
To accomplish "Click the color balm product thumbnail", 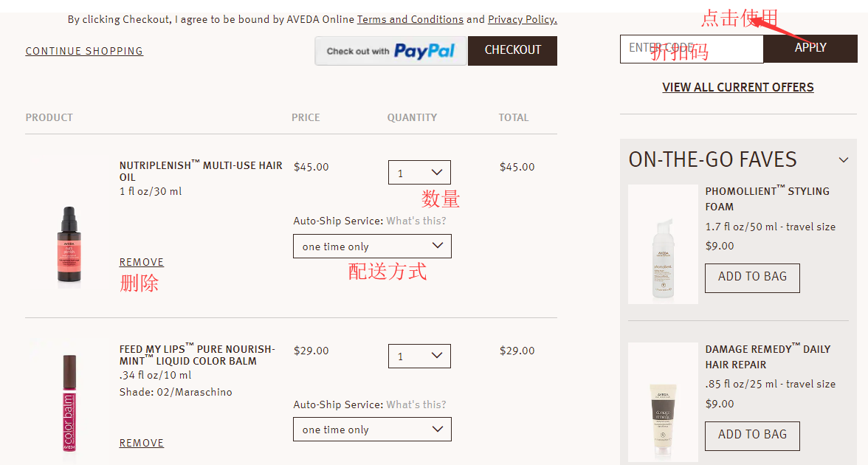I will (69, 402).
